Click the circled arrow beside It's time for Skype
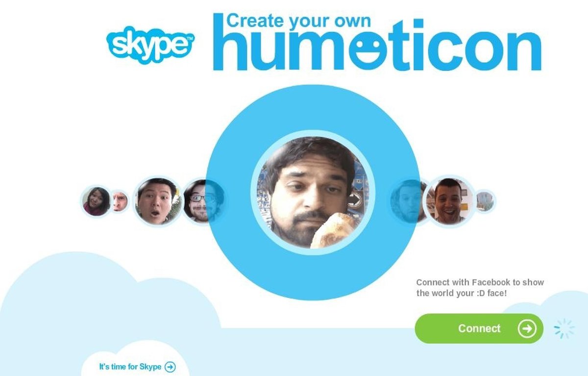Screen dimensions: 588x376 (170, 367)
